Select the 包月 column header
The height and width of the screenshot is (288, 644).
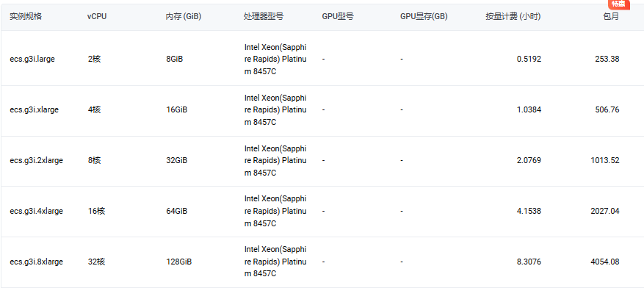click(x=612, y=17)
